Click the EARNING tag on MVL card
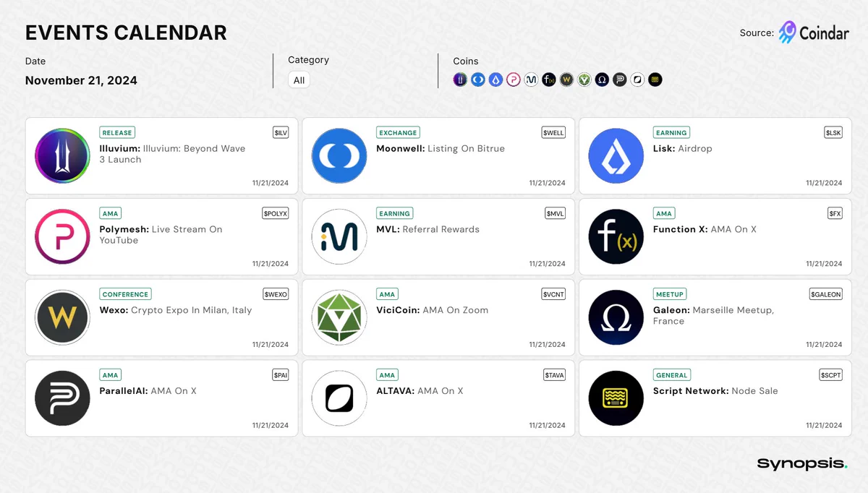Screen dimensions: 868x493 click(x=395, y=213)
